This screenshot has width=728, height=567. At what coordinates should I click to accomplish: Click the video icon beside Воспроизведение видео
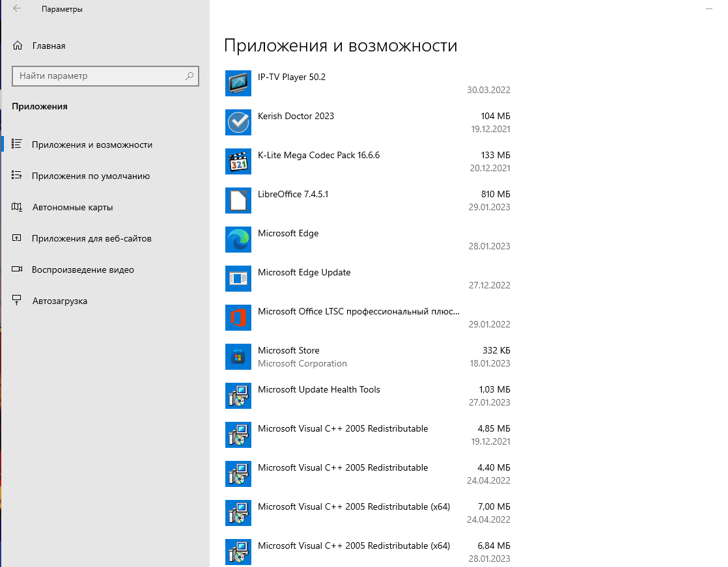[x=17, y=269]
